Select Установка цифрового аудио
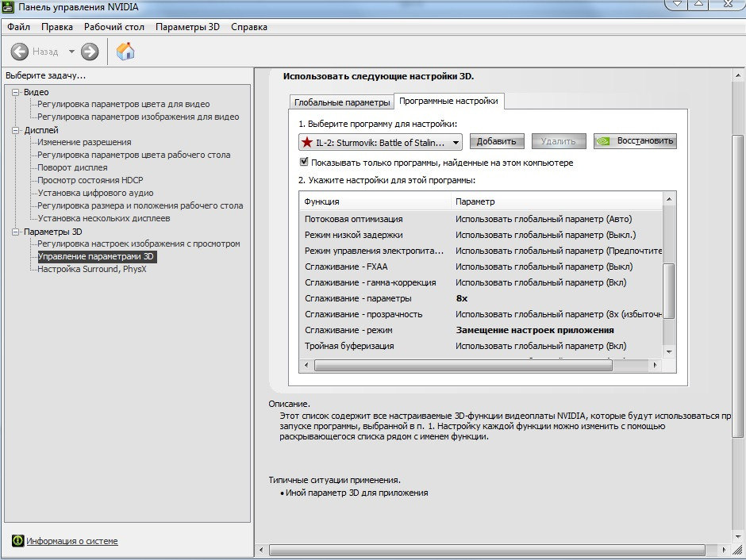 (x=95, y=193)
